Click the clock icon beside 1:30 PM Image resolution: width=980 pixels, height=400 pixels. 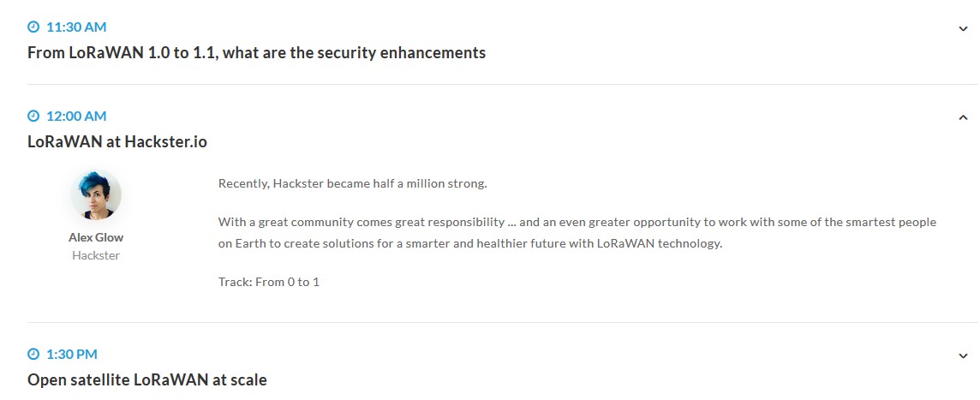click(33, 354)
